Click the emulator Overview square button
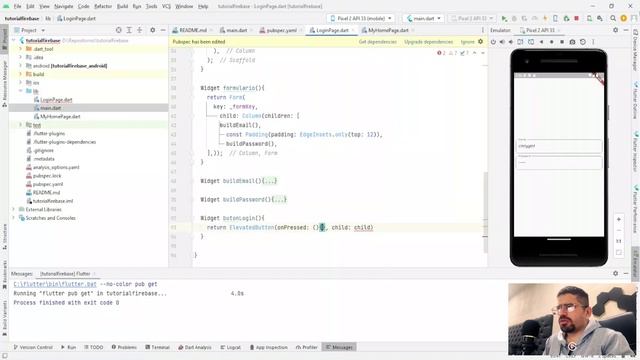Image resolution: width=640 pixels, height=360 pixels. [562, 42]
